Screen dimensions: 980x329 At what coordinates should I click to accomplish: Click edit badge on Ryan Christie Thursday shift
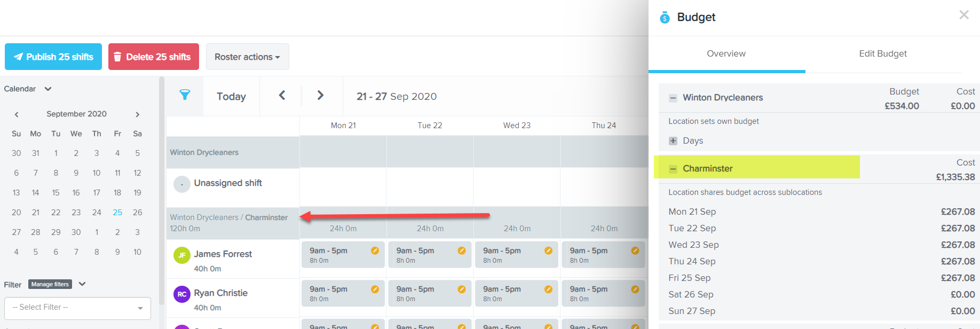635,289
